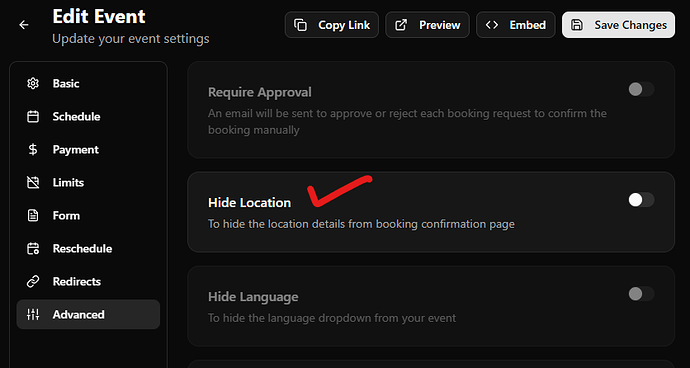
Task: Open the Reschedule settings section
Action: [88, 249]
